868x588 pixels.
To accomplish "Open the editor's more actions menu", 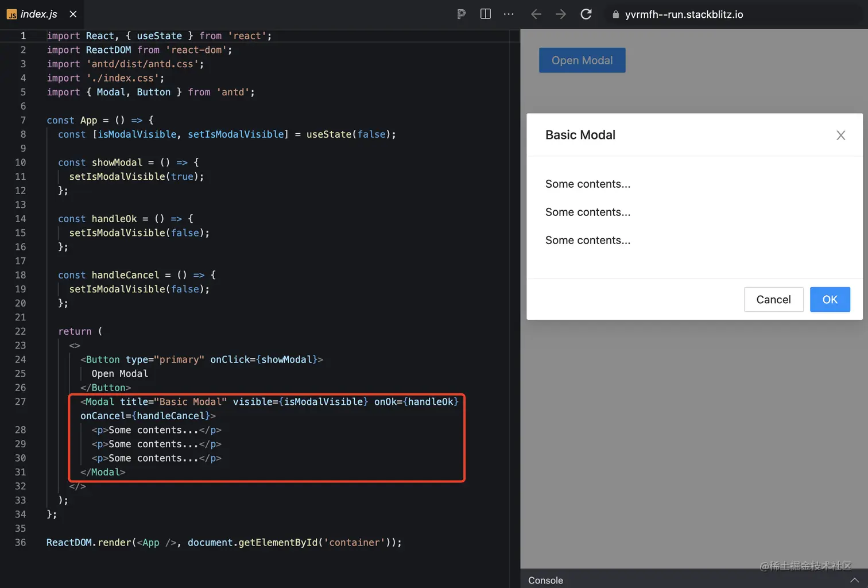I will pos(509,14).
